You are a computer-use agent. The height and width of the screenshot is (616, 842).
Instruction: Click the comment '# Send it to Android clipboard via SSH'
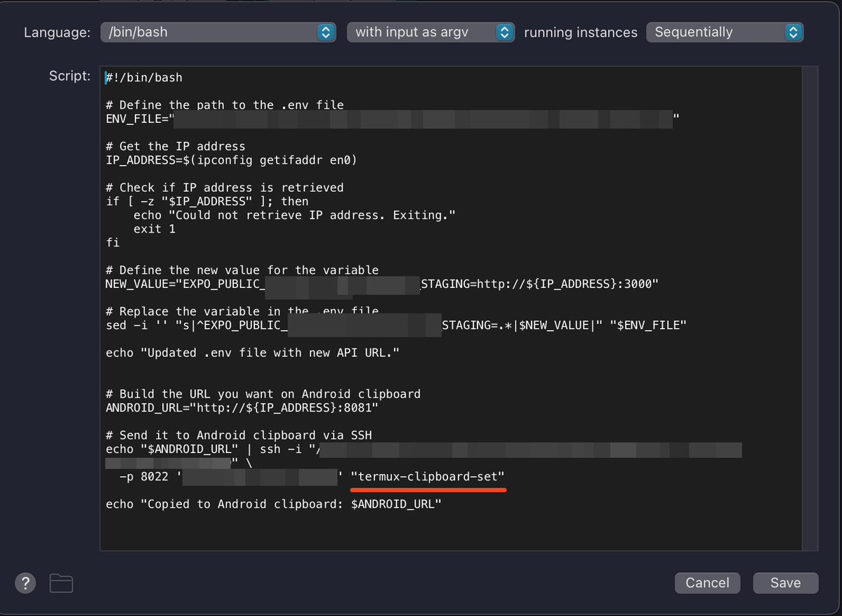pos(239,435)
